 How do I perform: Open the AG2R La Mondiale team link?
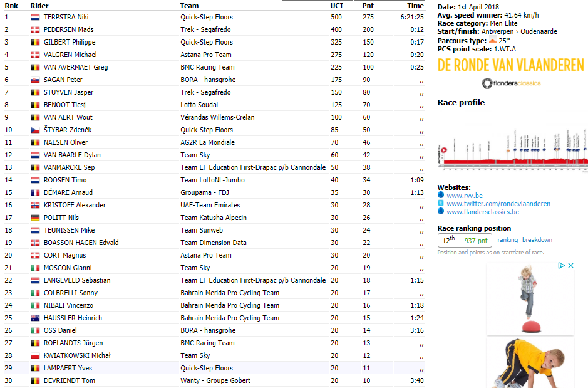[x=207, y=142]
